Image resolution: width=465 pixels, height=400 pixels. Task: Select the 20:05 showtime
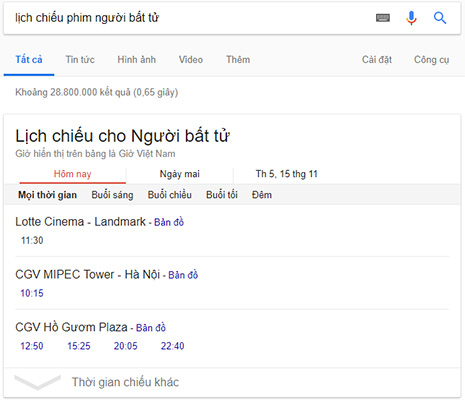click(x=126, y=346)
